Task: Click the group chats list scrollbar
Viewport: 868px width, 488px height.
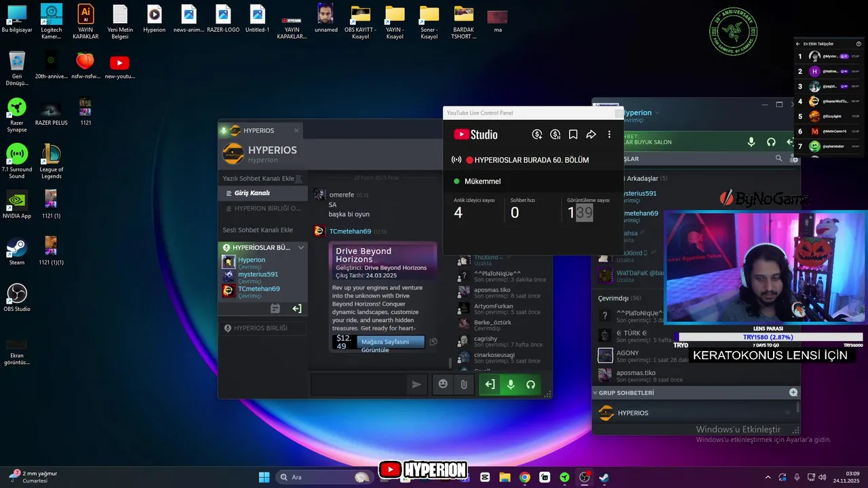Action: click(797, 407)
